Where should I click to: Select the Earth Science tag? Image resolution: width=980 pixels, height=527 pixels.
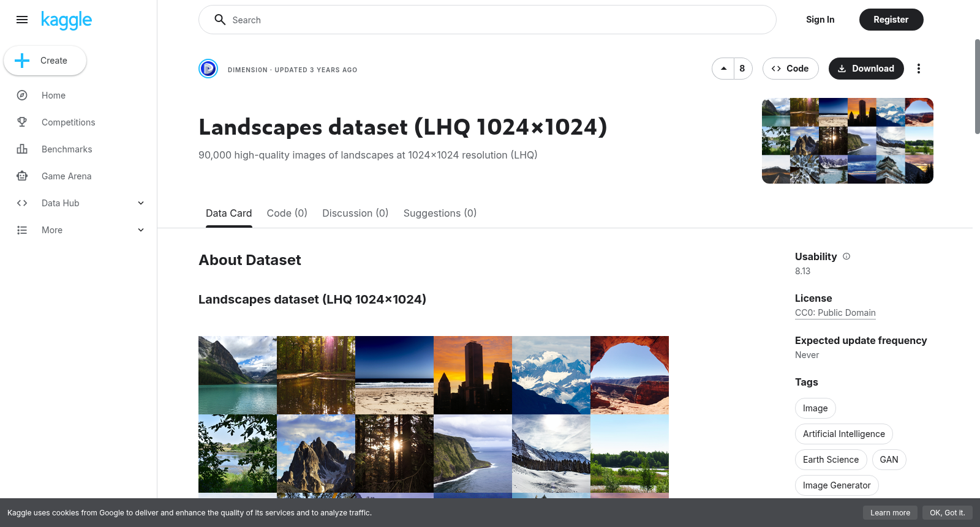pyautogui.click(x=831, y=460)
